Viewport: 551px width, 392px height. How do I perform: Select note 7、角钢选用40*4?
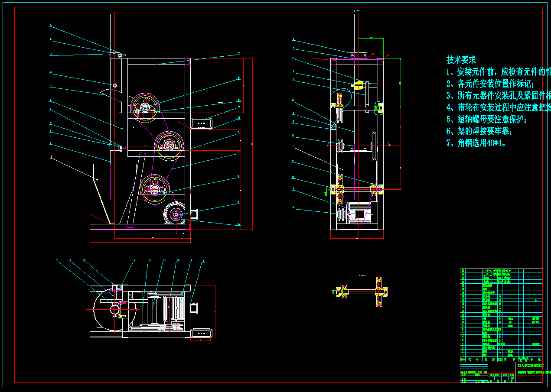coord(476,143)
